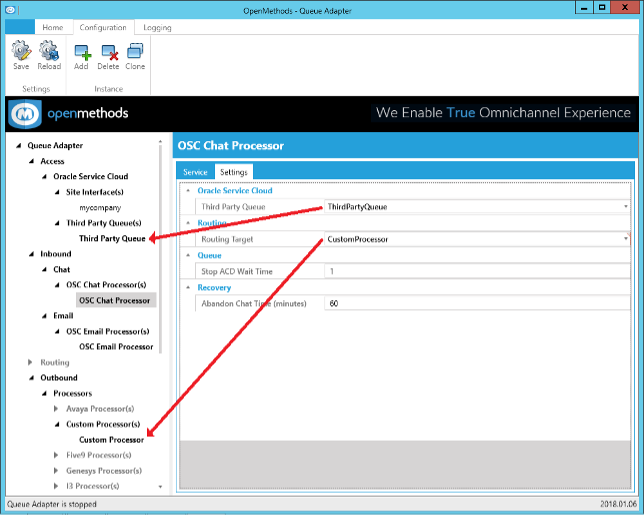Click tree scrollbar down arrow
Image resolution: width=644 pixels, height=516 pixels.
click(x=160, y=487)
